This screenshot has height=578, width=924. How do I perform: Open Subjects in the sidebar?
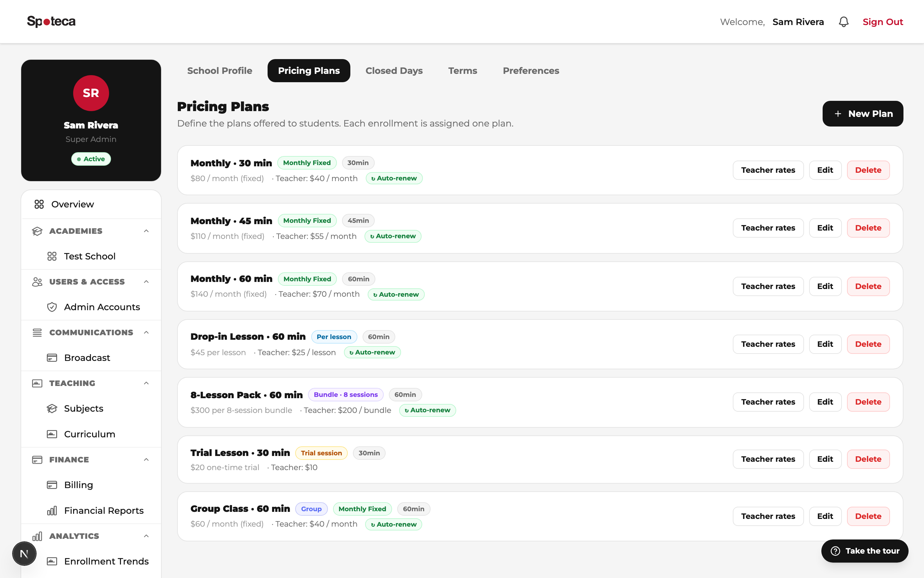pyautogui.click(x=91, y=409)
